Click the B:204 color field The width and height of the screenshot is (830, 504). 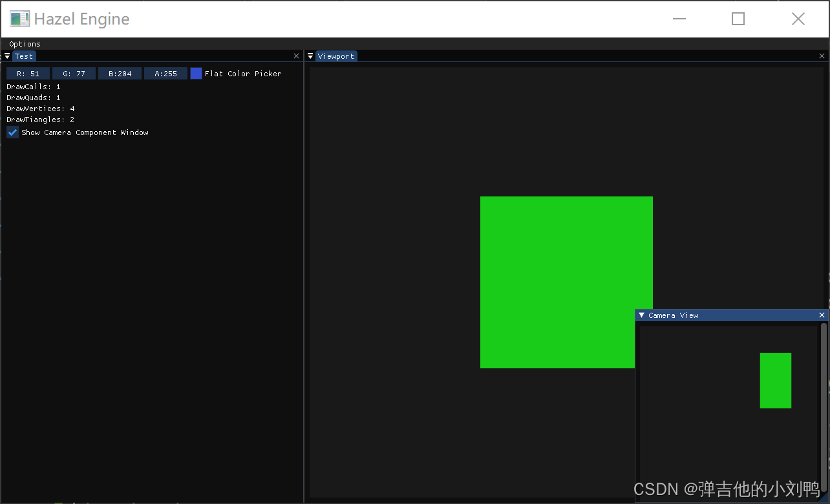pos(120,74)
